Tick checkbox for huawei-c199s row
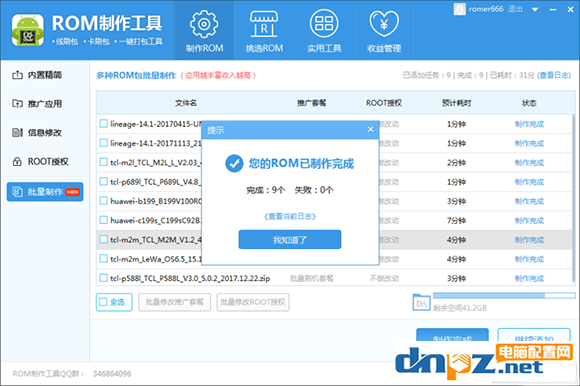The image size is (580, 386). (103, 220)
